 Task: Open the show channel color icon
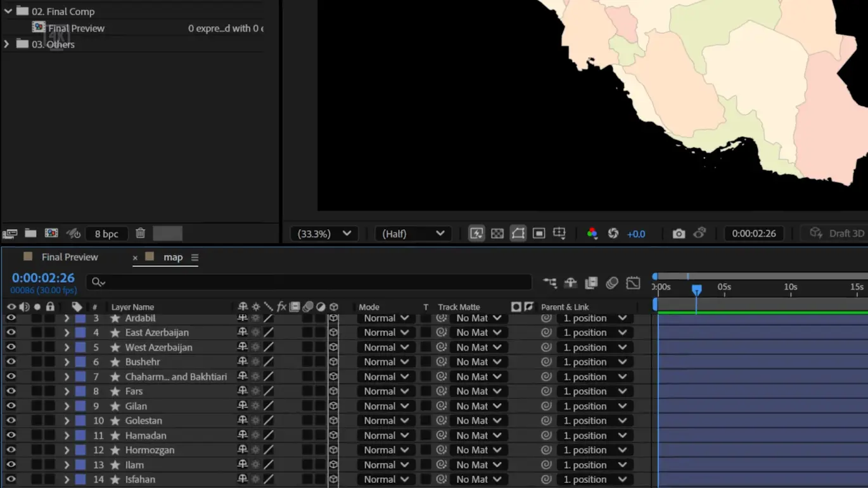point(592,234)
